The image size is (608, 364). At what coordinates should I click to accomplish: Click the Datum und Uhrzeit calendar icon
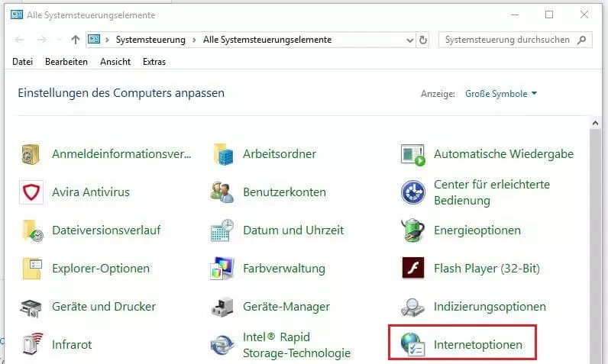tap(222, 230)
